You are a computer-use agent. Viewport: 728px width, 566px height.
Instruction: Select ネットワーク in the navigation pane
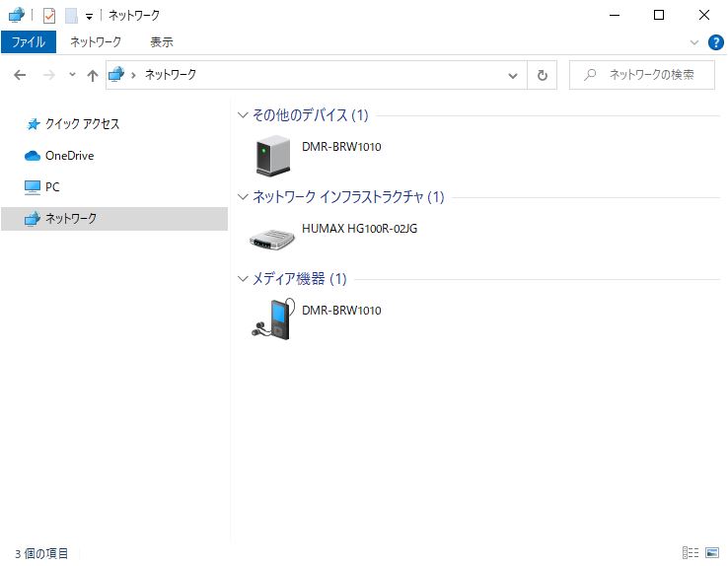tap(114, 219)
